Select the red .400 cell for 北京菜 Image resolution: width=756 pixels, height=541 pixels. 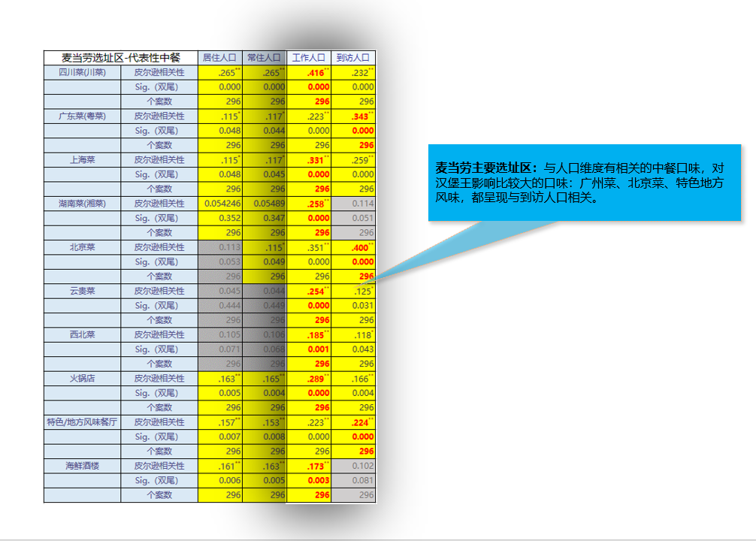(353, 247)
